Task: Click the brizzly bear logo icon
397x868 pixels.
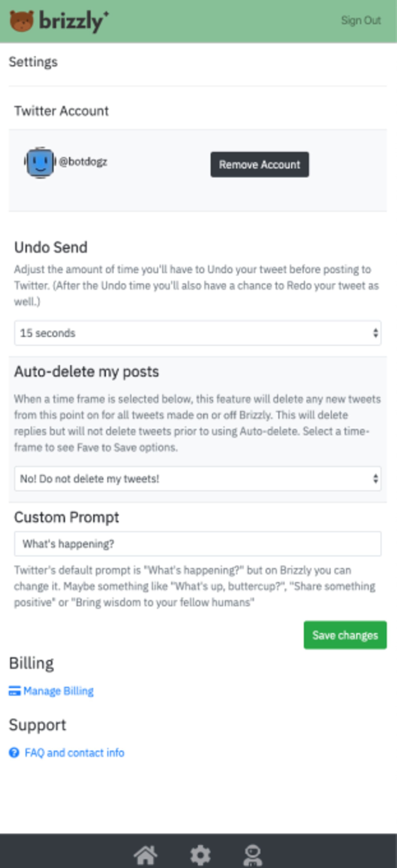Action: 22,21
